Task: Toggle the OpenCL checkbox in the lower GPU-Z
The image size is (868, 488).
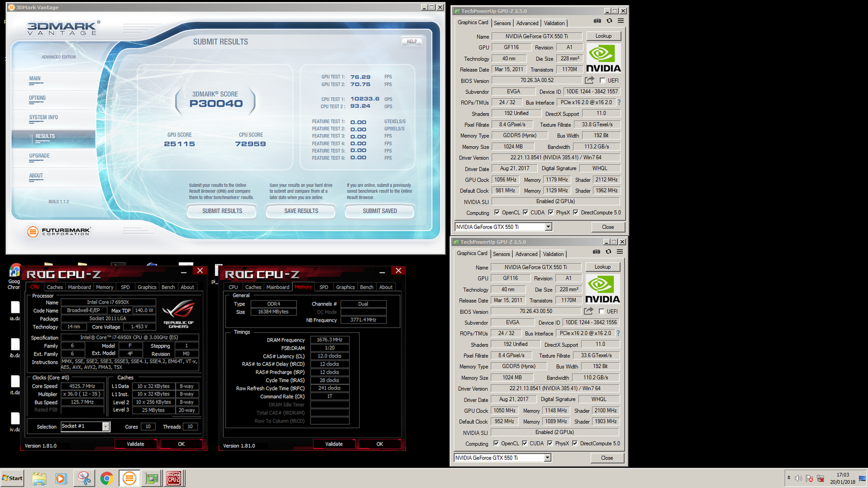Action: click(496, 443)
